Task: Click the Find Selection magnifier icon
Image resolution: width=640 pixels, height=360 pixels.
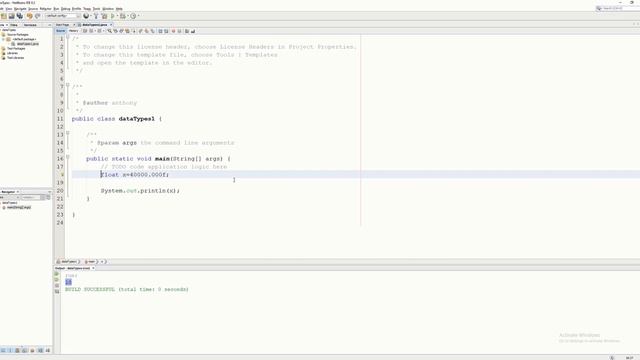Action: [110, 31]
